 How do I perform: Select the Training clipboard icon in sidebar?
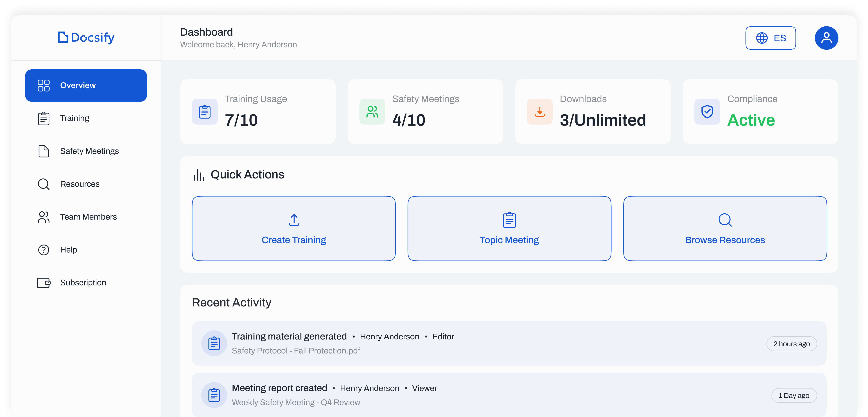[44, 118]
